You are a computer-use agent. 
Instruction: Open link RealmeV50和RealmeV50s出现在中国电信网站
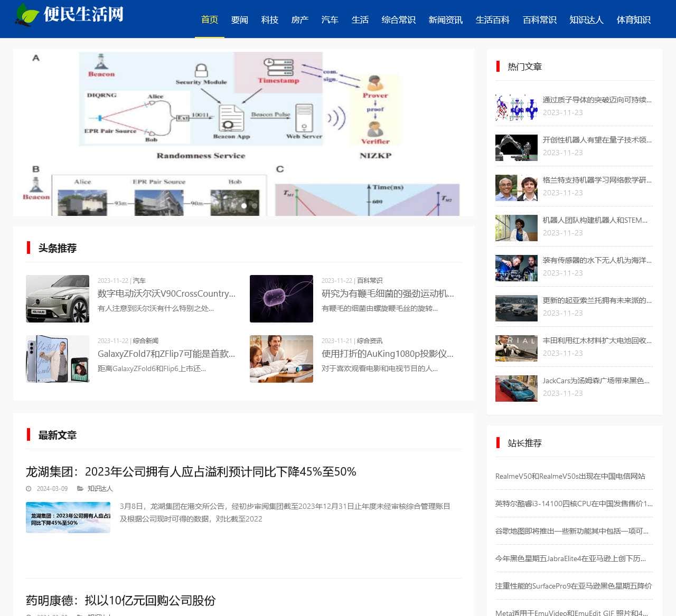click(x=570, y=476)
